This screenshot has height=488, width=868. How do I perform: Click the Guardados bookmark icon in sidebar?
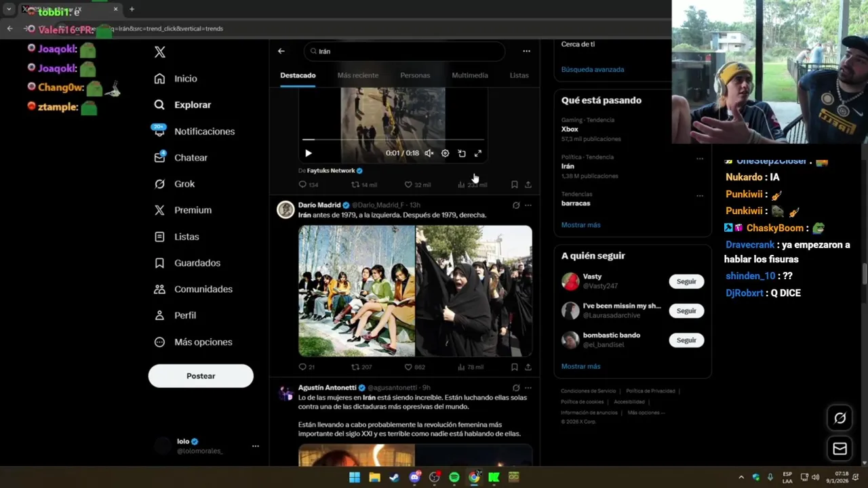click(x=159, y=263)
